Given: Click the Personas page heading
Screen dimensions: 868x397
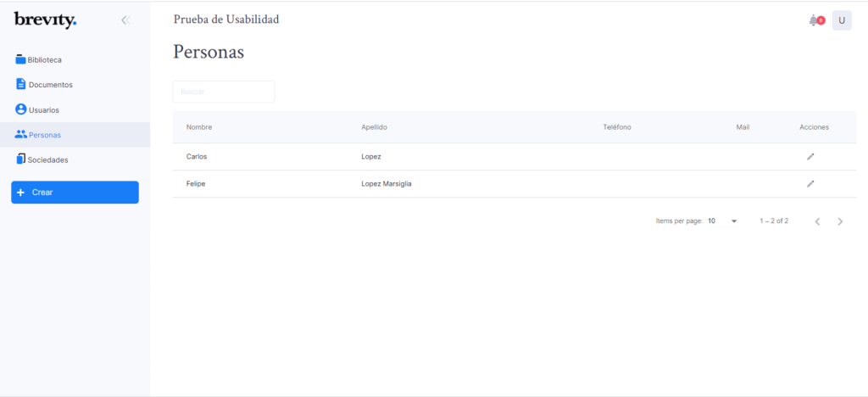Looking at the screenshot, I should coord(209,52).
